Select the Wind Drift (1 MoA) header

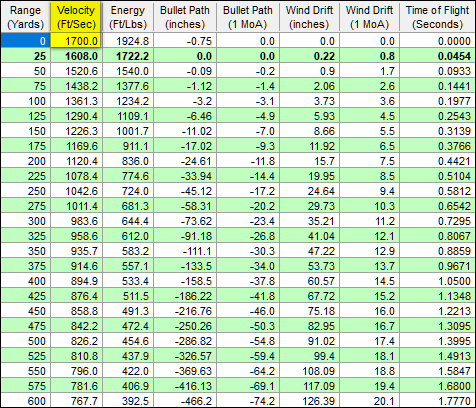pos(369,17)
